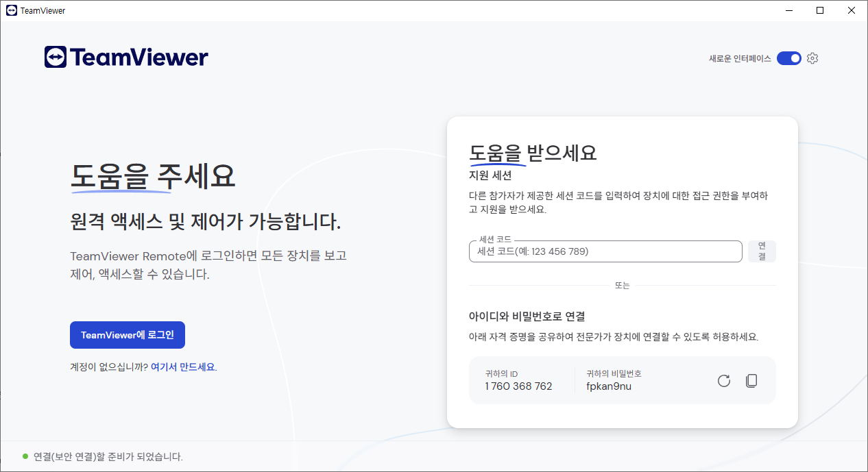This screenshot has height=472, width=868.
Task: Click the 지원 세션 subheading
Action: pyautogui.click(x=490, y=175)
